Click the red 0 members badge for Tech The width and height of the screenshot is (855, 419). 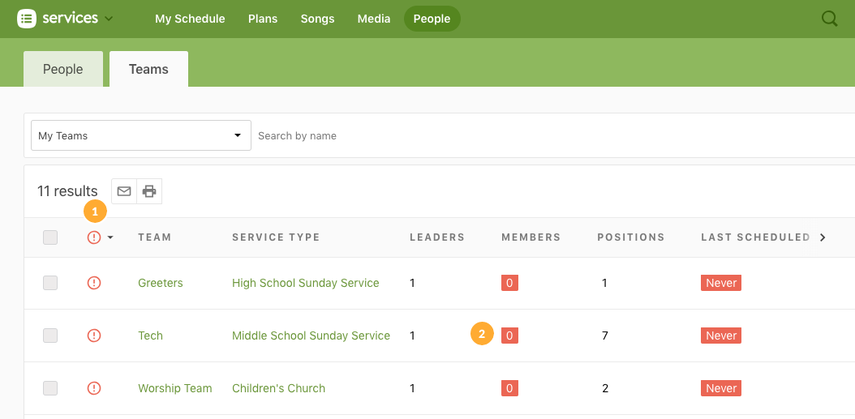pyautogui.click(x=510, y=336)
